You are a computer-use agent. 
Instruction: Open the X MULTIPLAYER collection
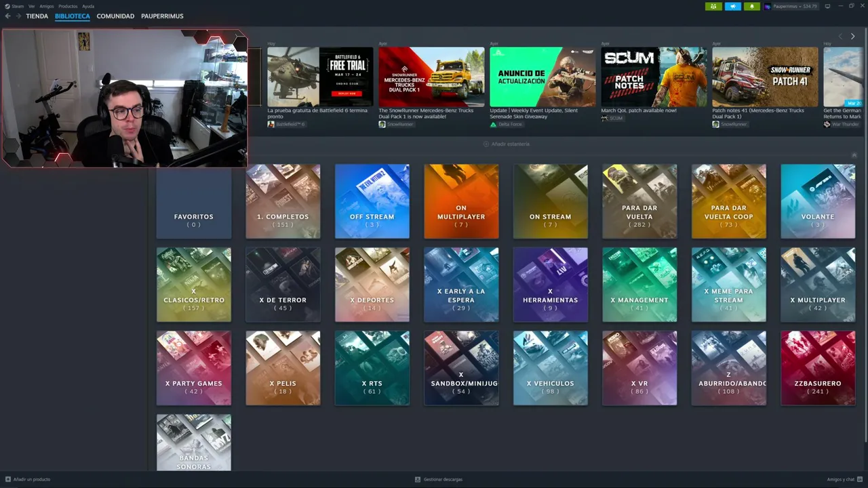818,285
